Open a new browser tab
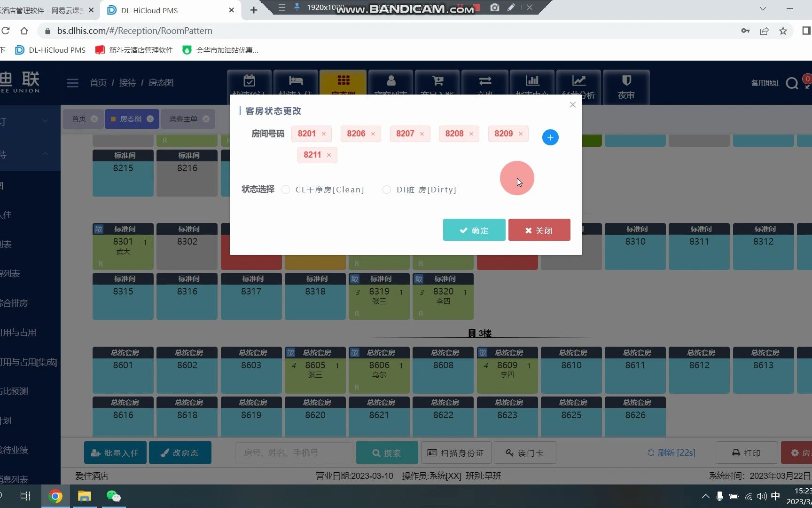The image size is (812, 508). coord(254,10)
